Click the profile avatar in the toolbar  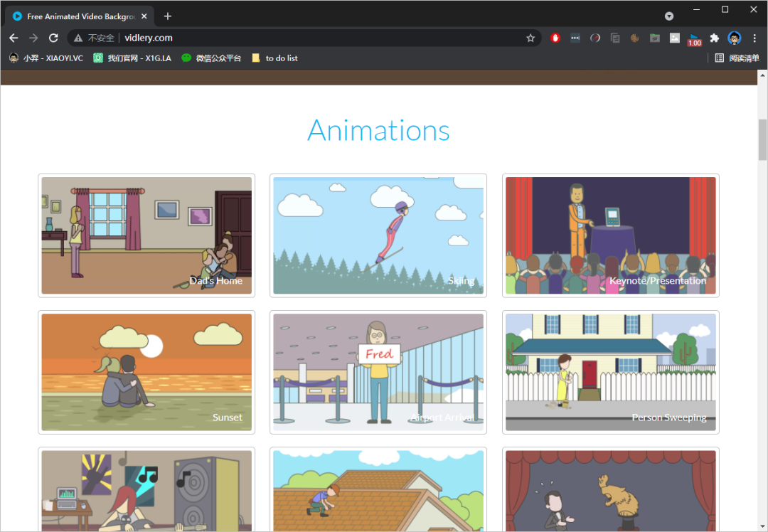click(x=735, y=38)
